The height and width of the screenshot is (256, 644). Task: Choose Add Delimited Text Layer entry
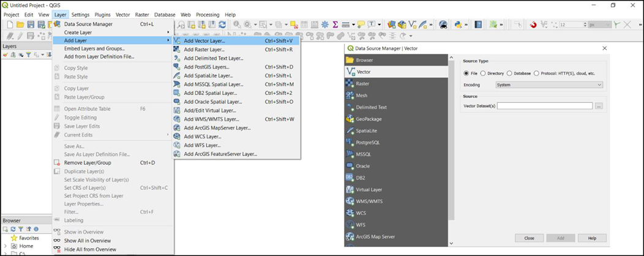236,58
